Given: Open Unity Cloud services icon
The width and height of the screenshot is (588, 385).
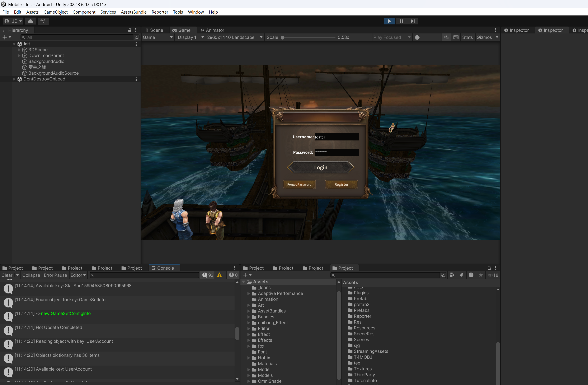Looking at the screenshot, I should coord(30,21).
